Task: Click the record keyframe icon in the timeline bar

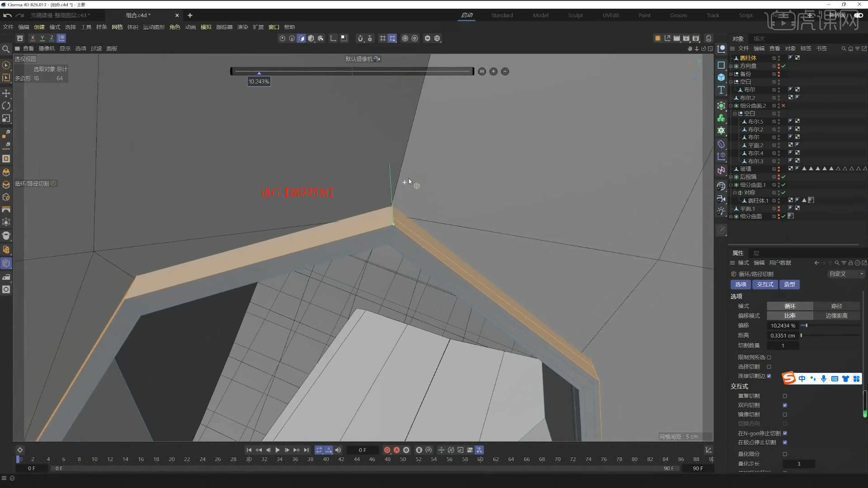Action: pos(387,450)
